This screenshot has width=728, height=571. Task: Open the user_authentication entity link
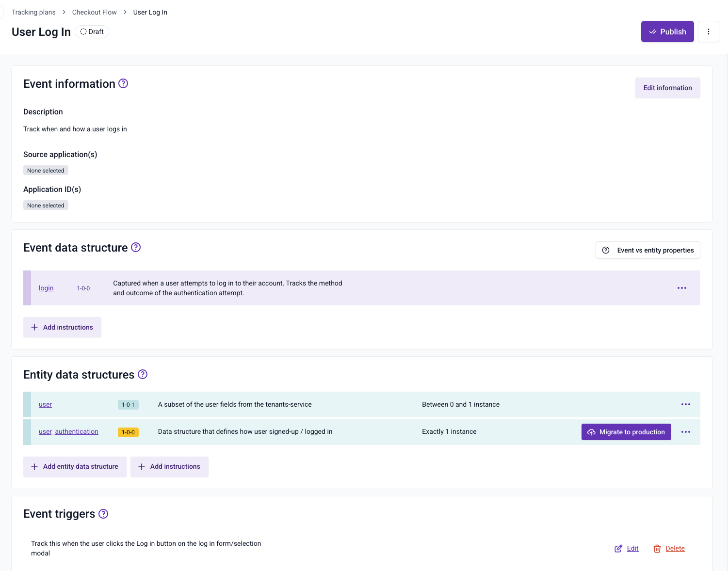(68, 431)
